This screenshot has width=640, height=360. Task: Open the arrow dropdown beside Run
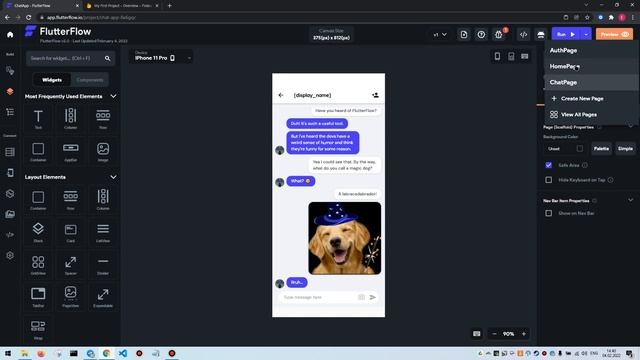[586, 35]
